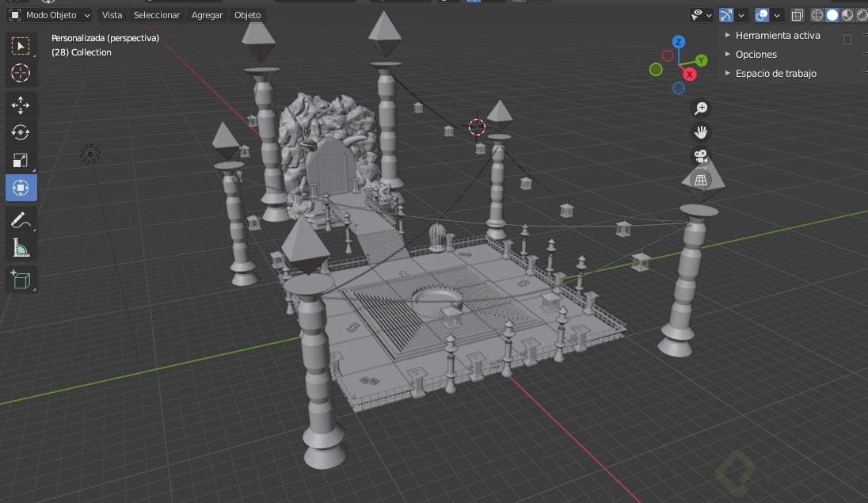Open the Modo Objeto mode dropdown

50,15
